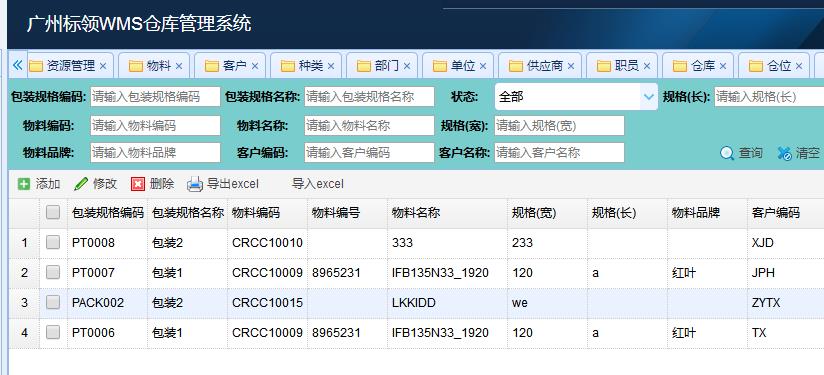Screen dimensions: 824x375
Task: Close the 仓库 tab
Action: tap(723, 66)
